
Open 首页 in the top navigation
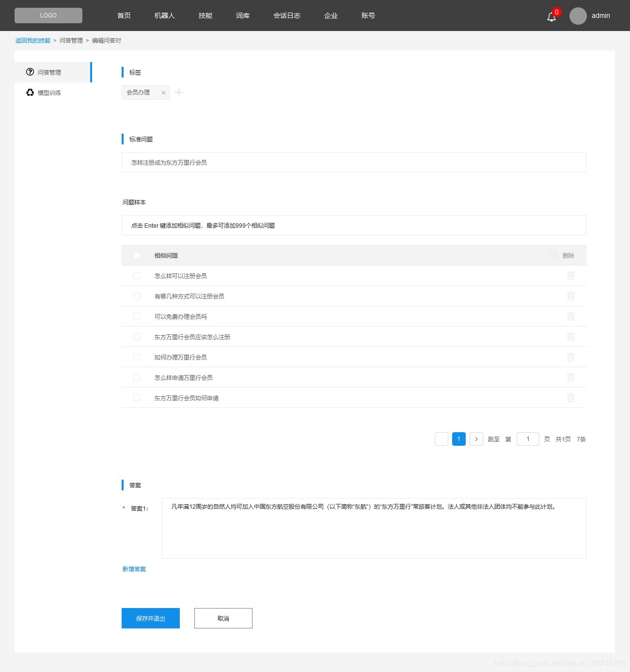[124, 16]
